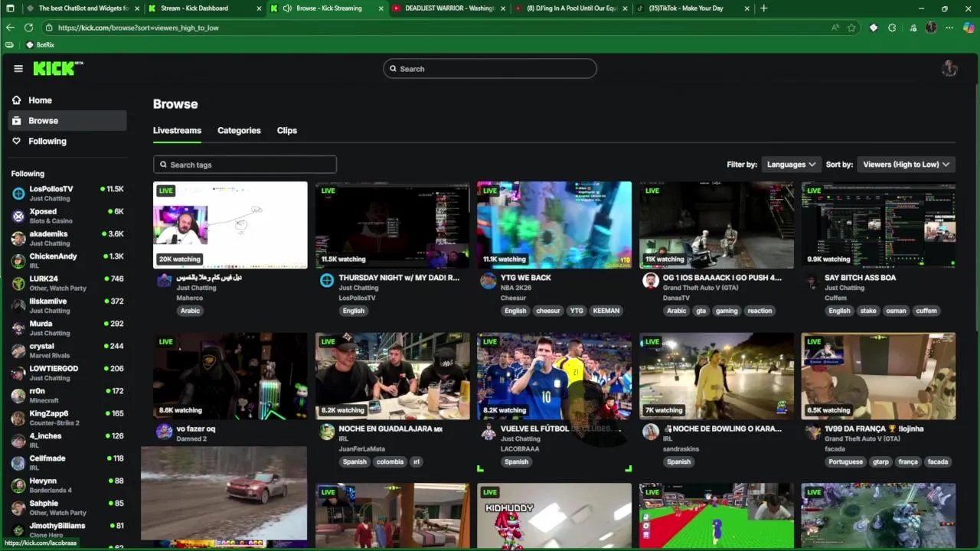Open VUELVE EL FÚTBOL stream thumbnail
The height and width of the screenshot is (551, 980).
click(x=554, y=376)
